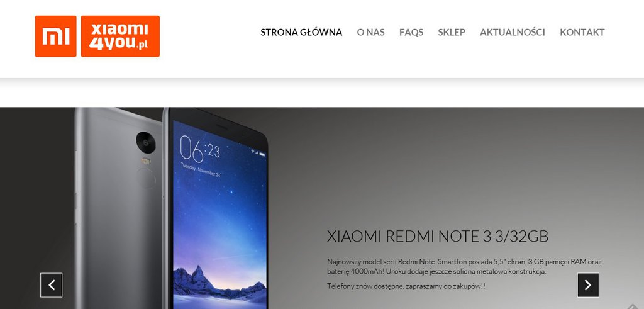The height and width of the screenshot is (309, 644).
Task: Open the Strona Główna menu item
Action: [301, 32]
